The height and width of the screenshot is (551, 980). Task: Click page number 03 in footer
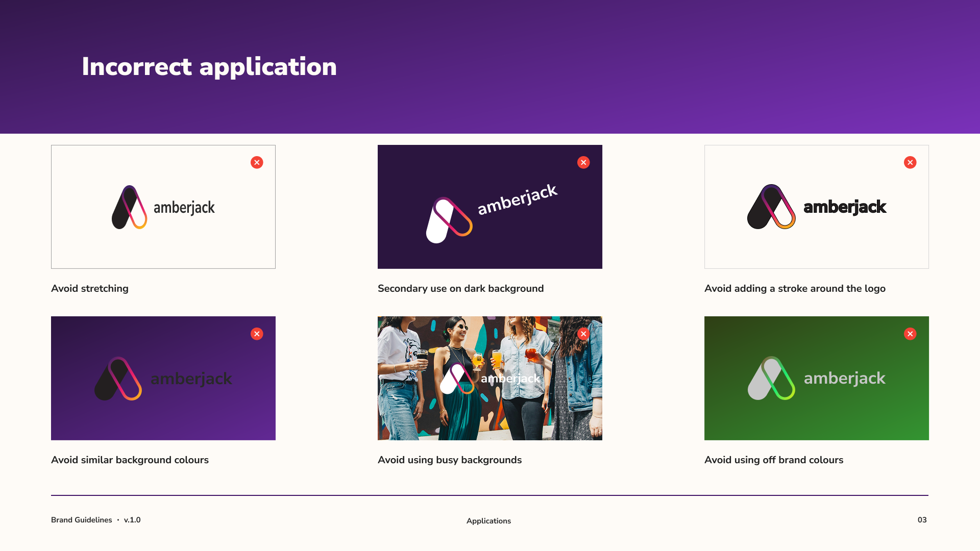922,520
